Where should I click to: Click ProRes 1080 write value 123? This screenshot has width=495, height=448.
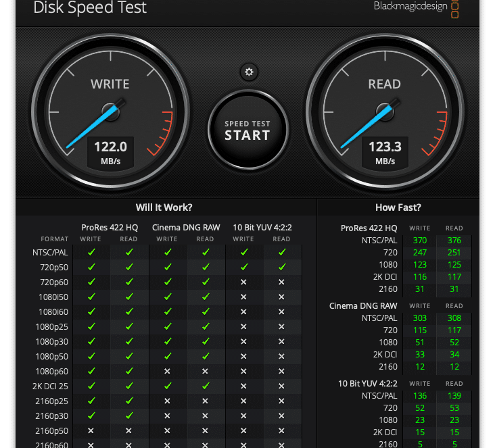(x=420, y=265)
